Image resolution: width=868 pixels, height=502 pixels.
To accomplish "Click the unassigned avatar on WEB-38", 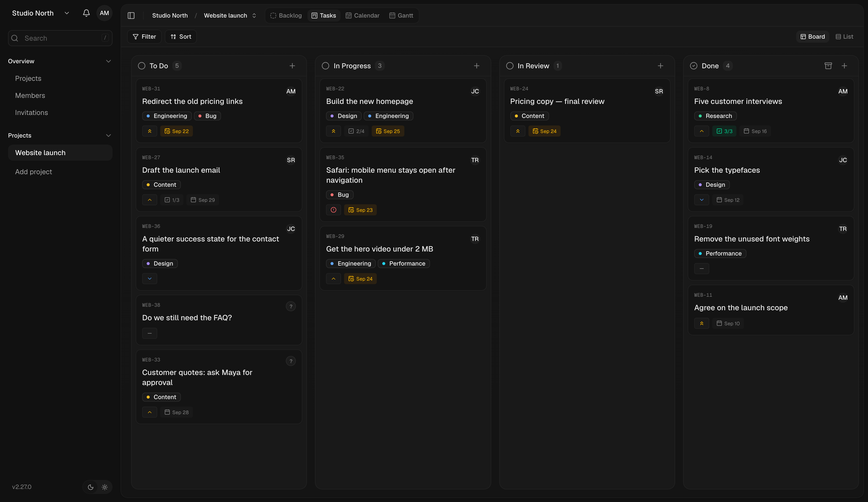I will 291,306.
